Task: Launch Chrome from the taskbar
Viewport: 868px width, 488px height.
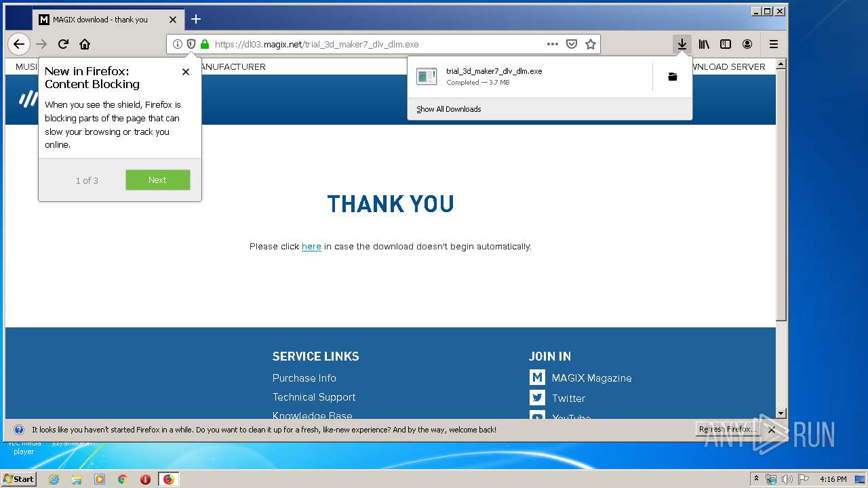Action: click(x=123, y=479)
